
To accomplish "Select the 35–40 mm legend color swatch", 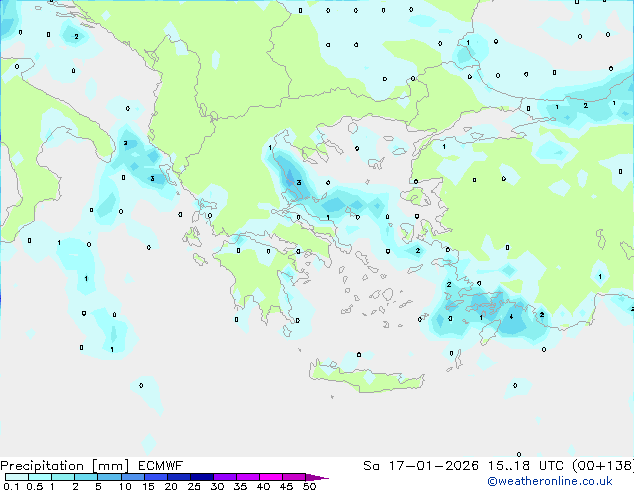I will pos(248,477).
